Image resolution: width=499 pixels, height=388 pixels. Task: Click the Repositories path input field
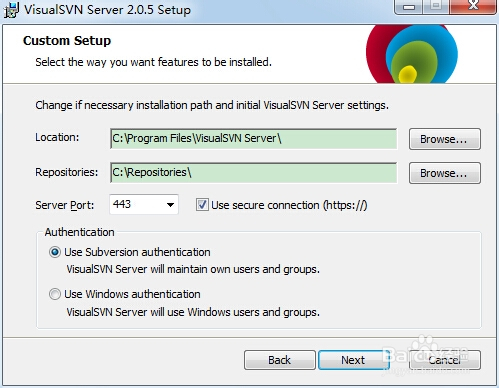(254, 173)
